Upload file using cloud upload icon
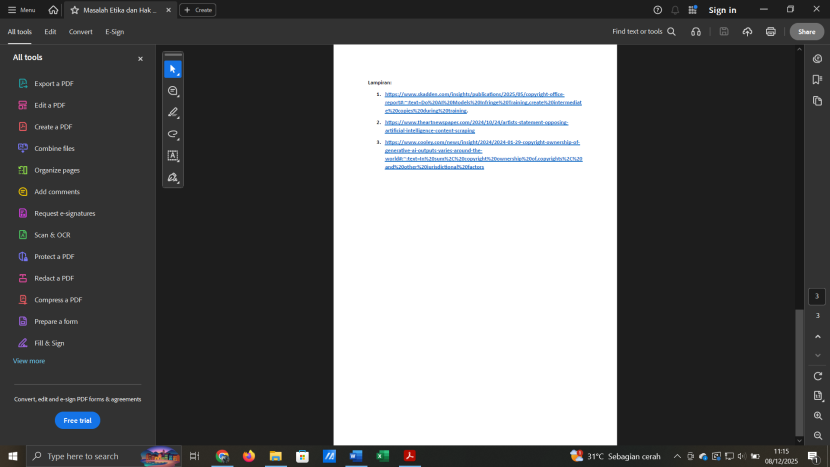This screenshot has width=830, height=467. [x=747, y=32]
